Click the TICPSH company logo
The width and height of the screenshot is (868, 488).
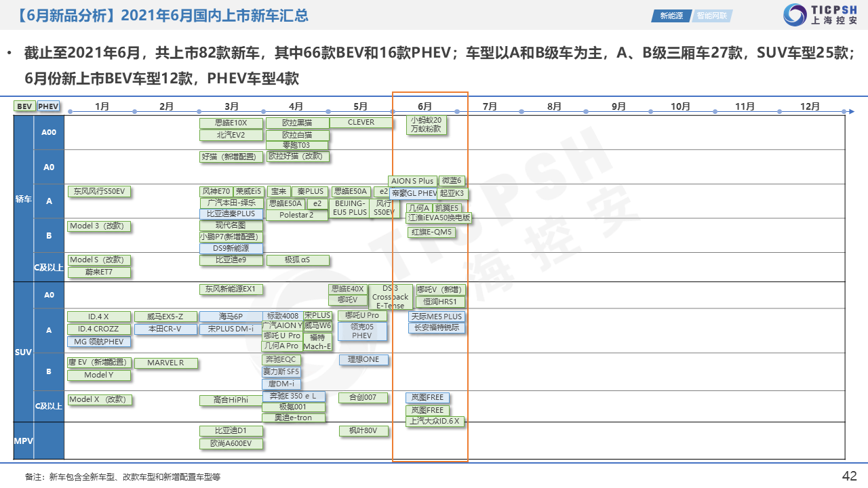820,15
